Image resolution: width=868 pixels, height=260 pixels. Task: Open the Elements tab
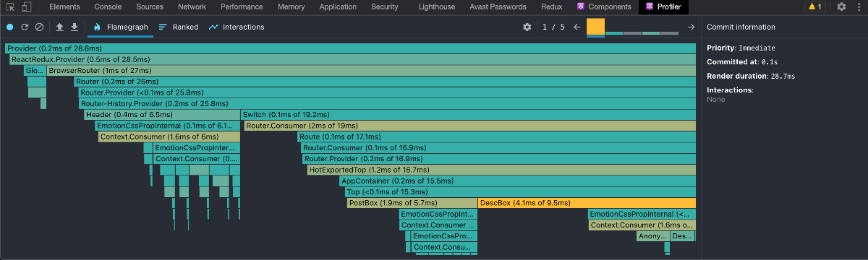[x=64, y=6]
